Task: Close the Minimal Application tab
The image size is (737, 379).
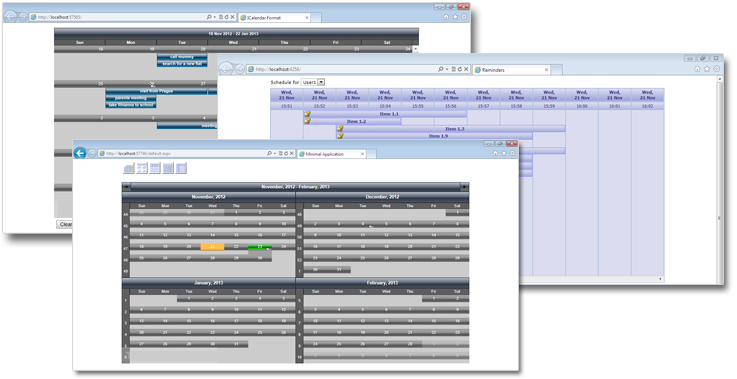Action: pyautogui.click(x=362, y=154)
